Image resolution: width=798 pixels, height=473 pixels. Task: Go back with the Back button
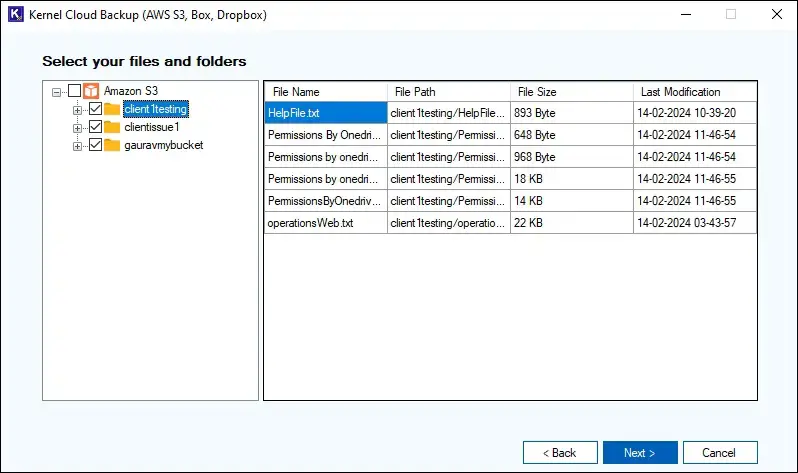click(x=560, y=453)
